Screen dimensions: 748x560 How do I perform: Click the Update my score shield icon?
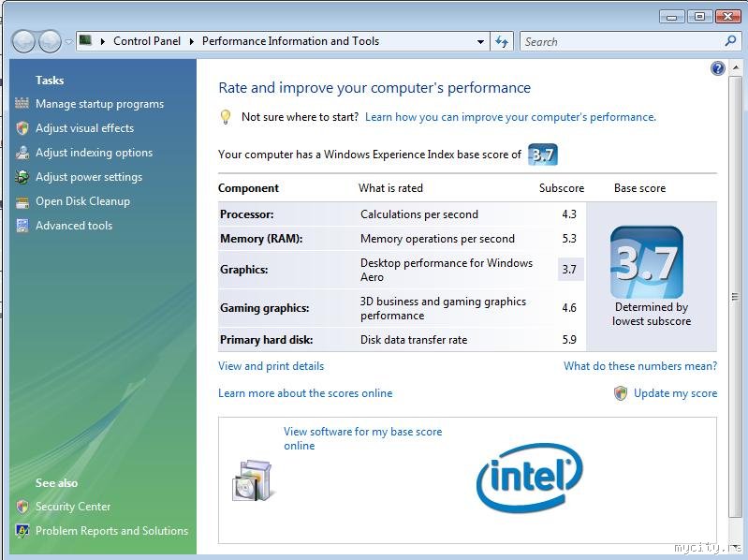coord(620,393)
